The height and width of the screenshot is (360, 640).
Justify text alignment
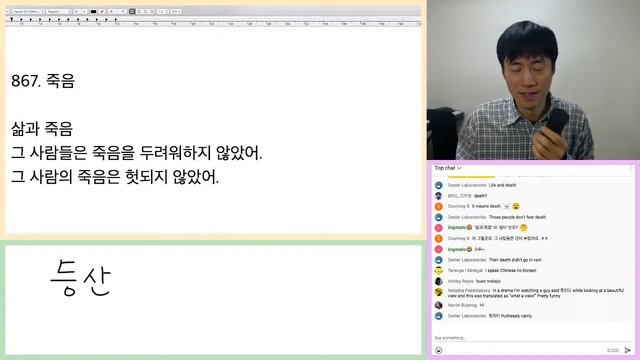click(151, 11)
